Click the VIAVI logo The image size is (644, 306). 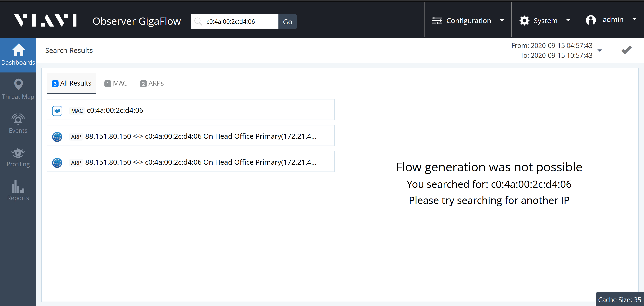click(x=45, y=21)
